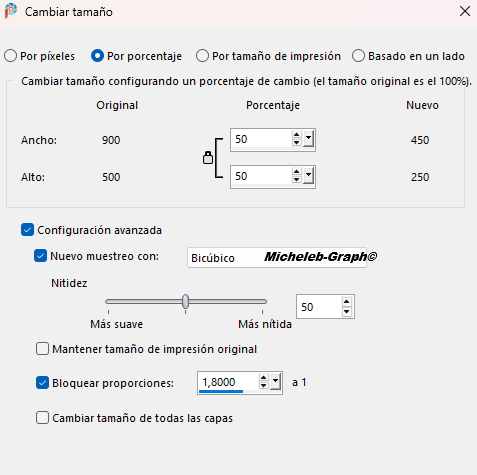Click the PaintShop Pro app icon

point(11,11)
